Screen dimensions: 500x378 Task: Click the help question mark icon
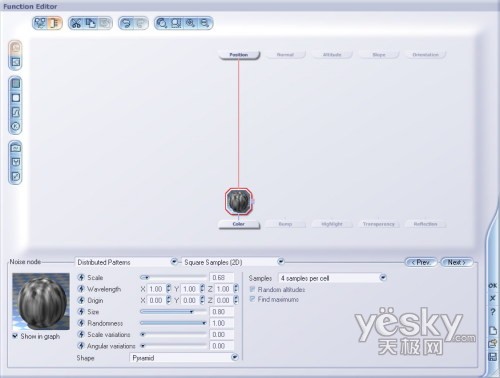pos(493,312)
